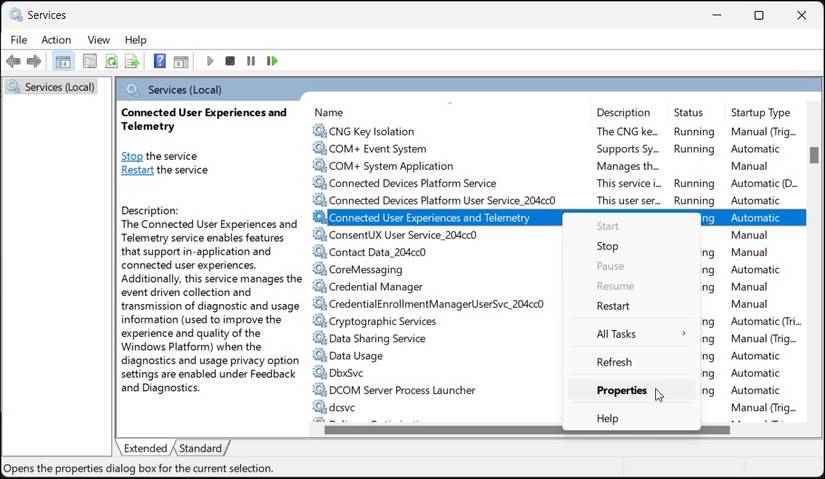
Task: Select Services (Local) in the console tree
Action: pyautogui.click(x=52, y=87)
